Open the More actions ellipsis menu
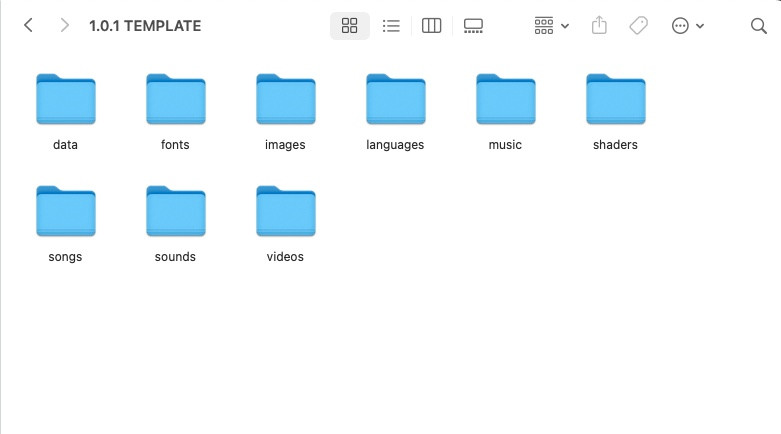The image size is (781, 434). click(x=688, y=26)
